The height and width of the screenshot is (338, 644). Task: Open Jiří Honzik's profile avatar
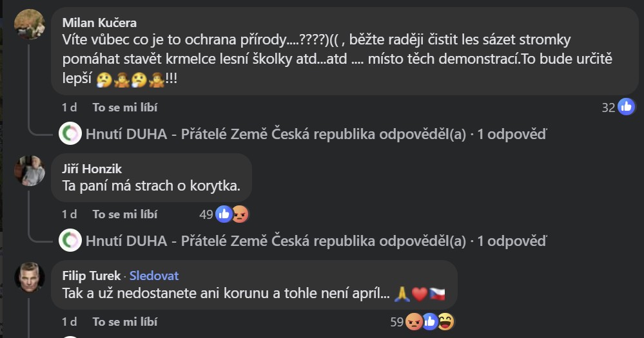30,171
